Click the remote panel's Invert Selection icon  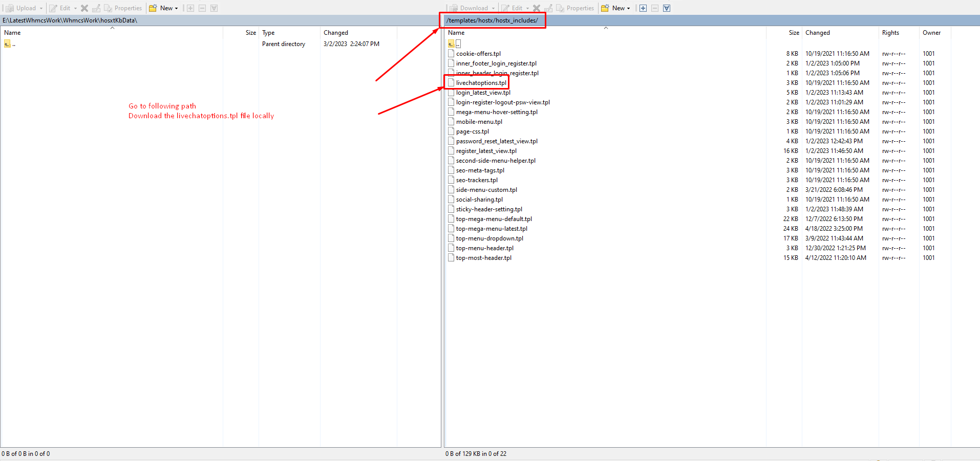point(667,8)
